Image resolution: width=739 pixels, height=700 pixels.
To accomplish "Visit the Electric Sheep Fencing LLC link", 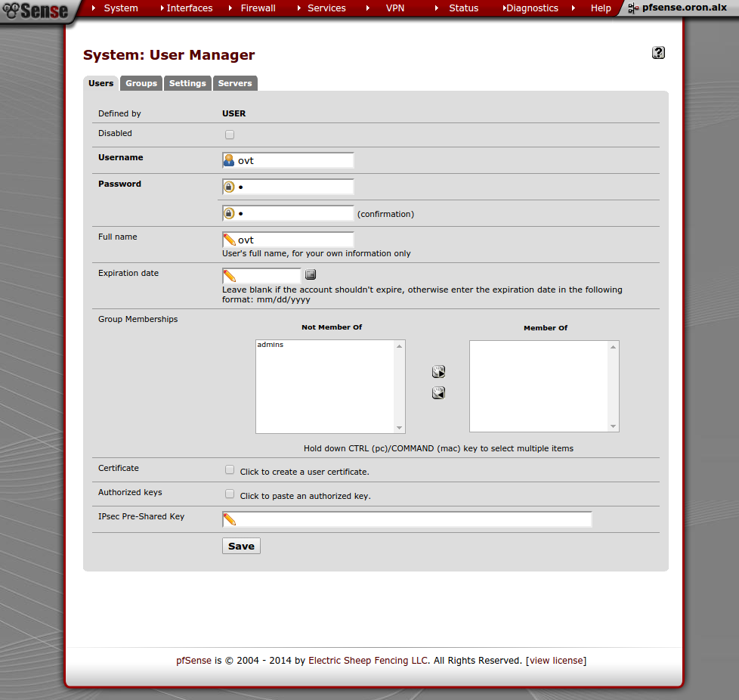I will (368, 661).
